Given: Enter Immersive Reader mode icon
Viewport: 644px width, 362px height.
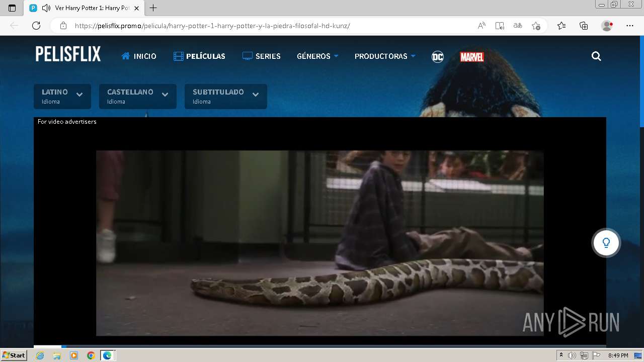Looking at the screenshot, I should coord(500,26).
